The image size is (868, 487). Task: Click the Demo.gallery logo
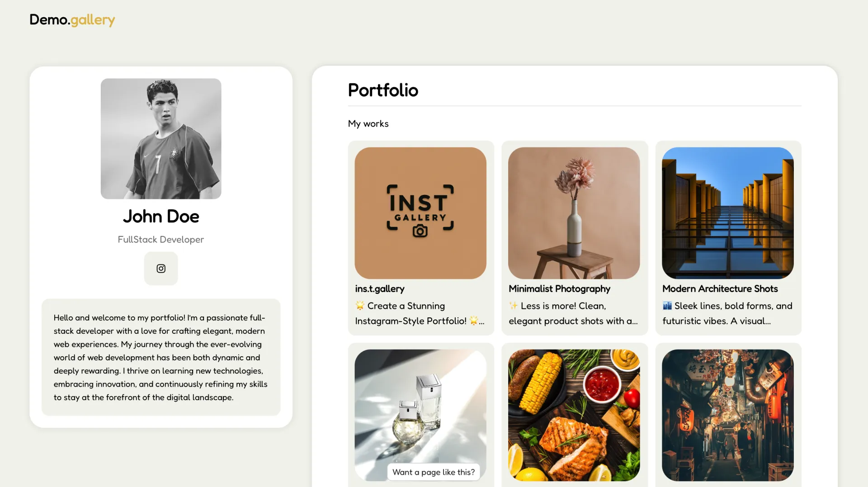pyautogui.click(x=72, y=20)
